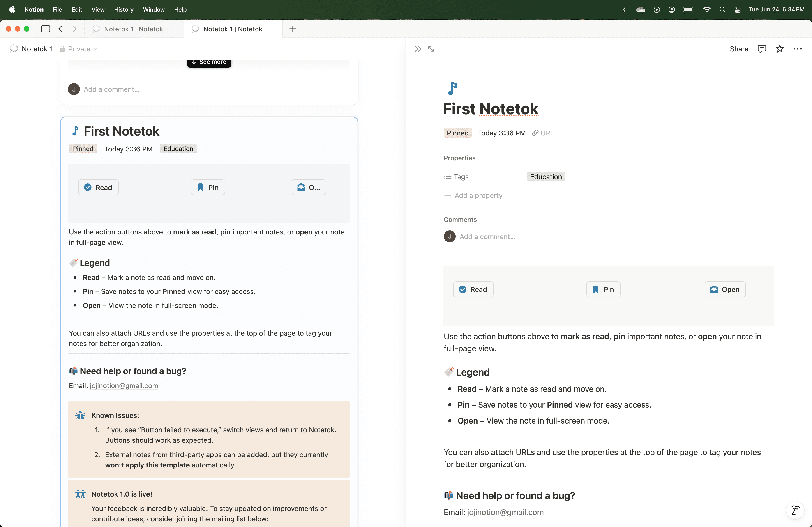The height and width of the screenshot is (527, 812).
Task: Click Add a comment field in left card
Action: (112, 89)
